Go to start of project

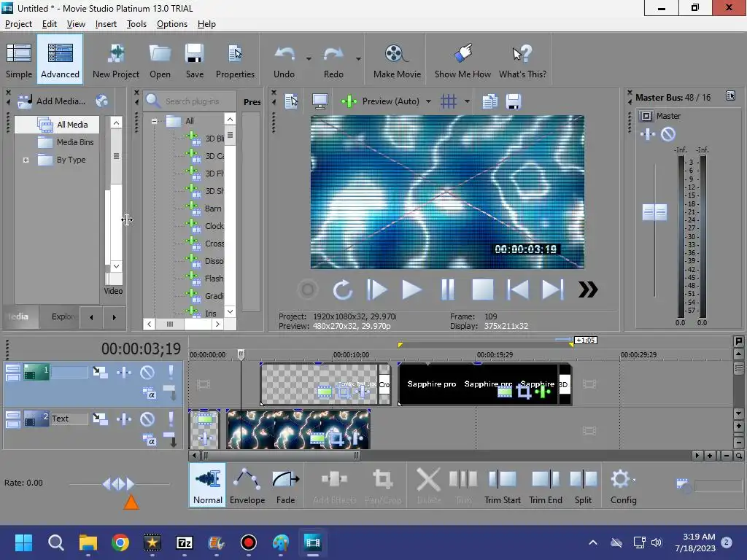click(518, 289)
